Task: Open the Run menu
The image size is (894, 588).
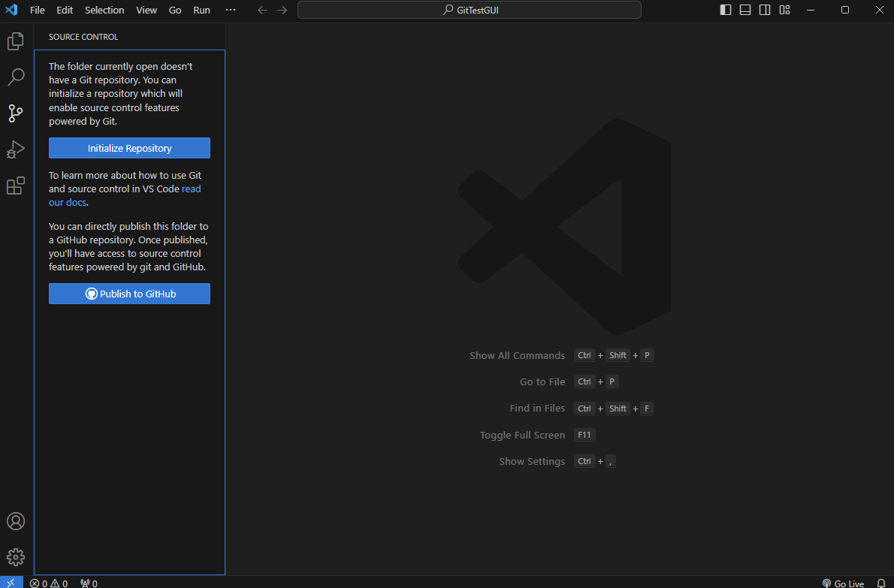Action: click(202, 11)
